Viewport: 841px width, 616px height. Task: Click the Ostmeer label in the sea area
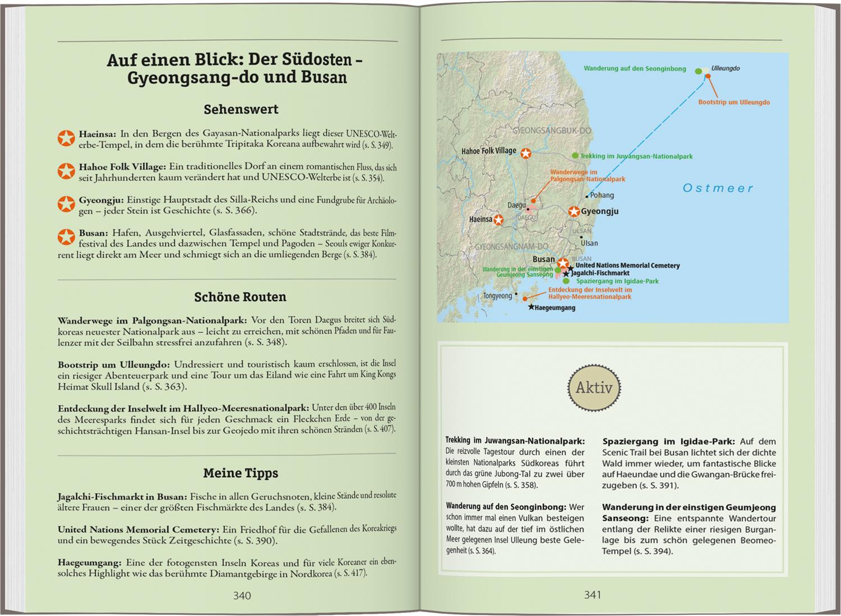(718, 188)
